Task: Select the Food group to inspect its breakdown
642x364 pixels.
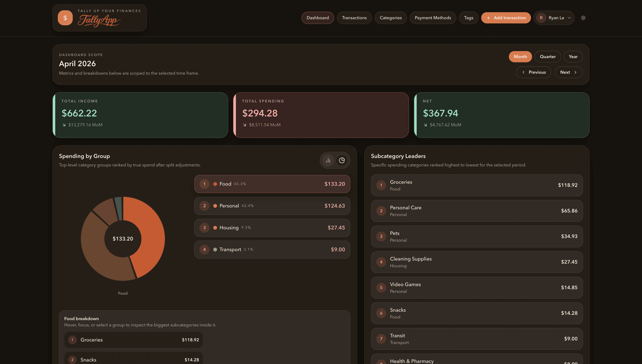Action: pos(272,184)
